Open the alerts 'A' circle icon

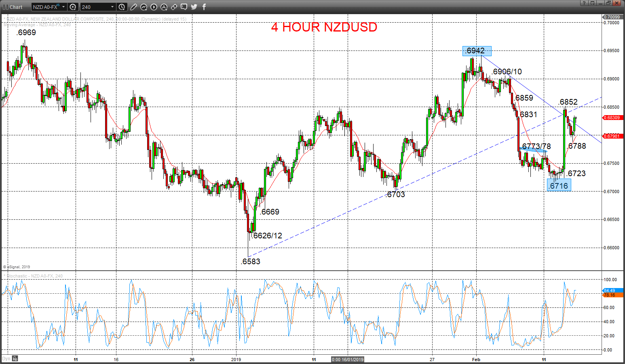click(x=164, y=7)
